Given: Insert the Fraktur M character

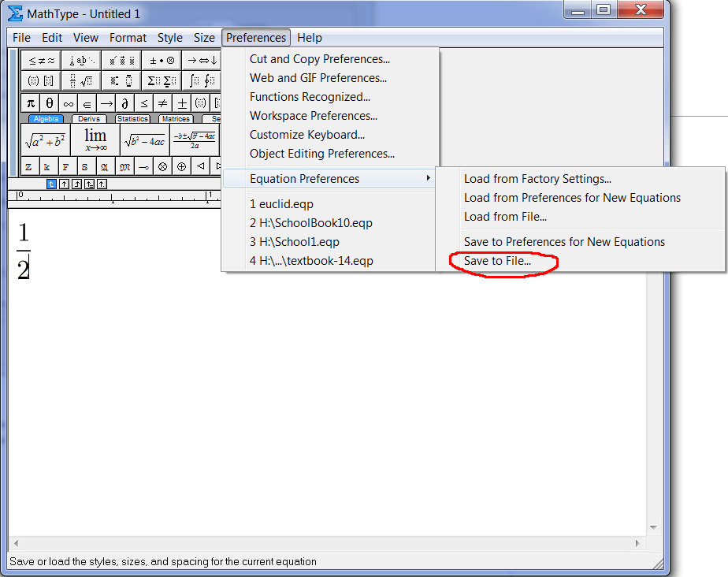Looking at the screenshot, I should [126, 166].
